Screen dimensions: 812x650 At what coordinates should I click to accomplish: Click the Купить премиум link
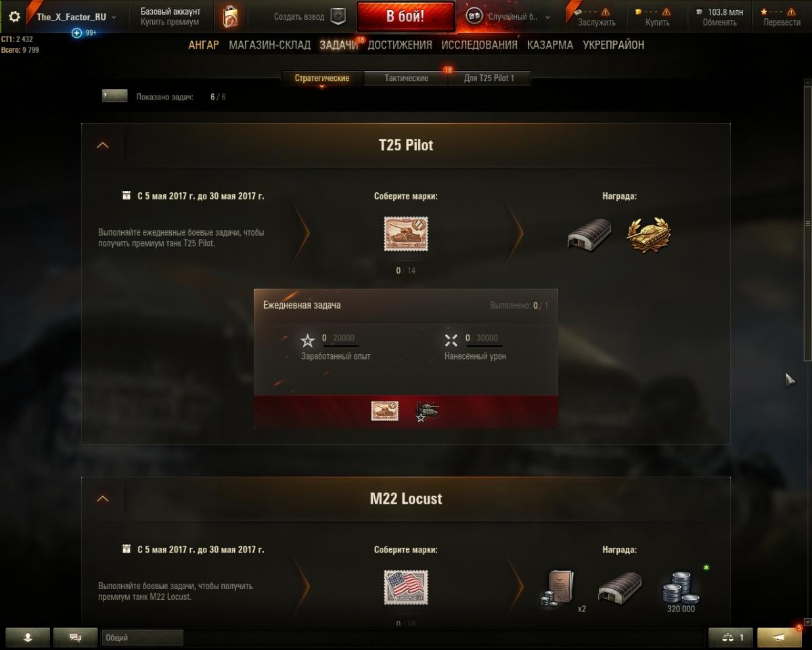coord(170,22)
